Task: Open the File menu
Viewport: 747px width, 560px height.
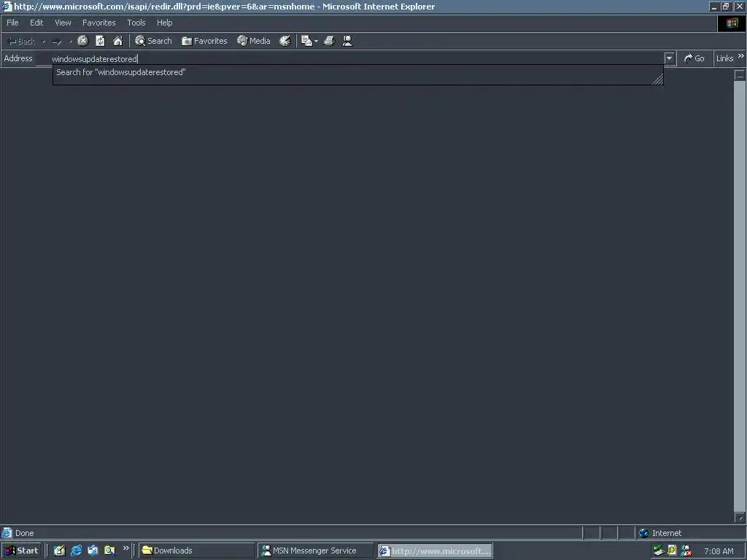Action: tap(12, 23)
